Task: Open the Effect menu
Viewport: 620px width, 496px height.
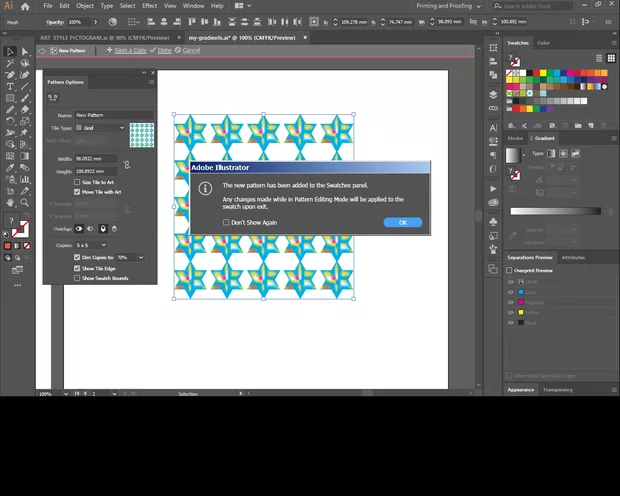Action: click(149, 6)
